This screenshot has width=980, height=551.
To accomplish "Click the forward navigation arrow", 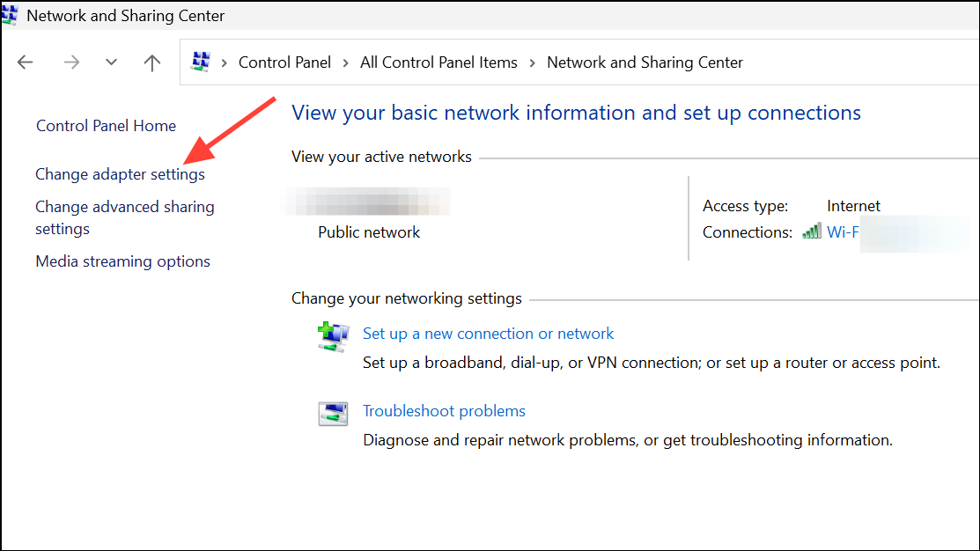I will tap(70, 62).
